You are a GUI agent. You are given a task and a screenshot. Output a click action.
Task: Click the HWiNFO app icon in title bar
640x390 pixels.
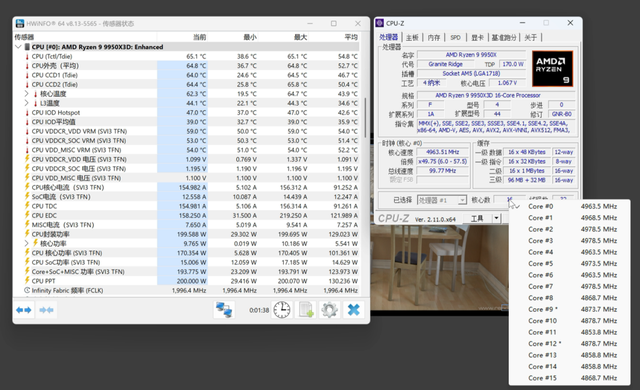tap(20, 24)
